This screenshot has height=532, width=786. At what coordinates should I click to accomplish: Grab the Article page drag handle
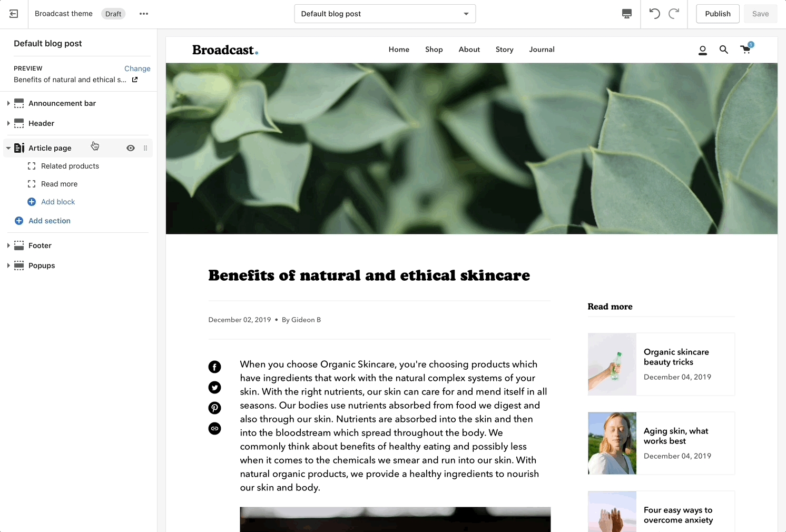145,148
